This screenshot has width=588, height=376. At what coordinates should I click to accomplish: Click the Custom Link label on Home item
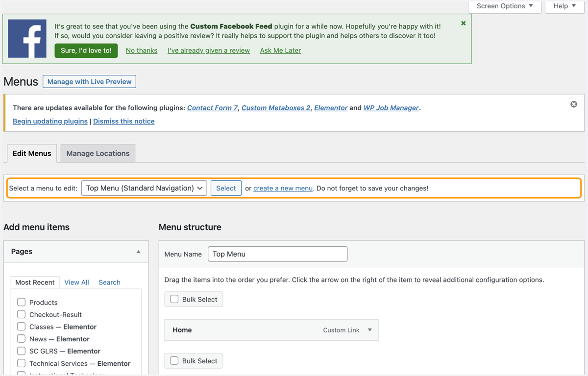[341, 330]
